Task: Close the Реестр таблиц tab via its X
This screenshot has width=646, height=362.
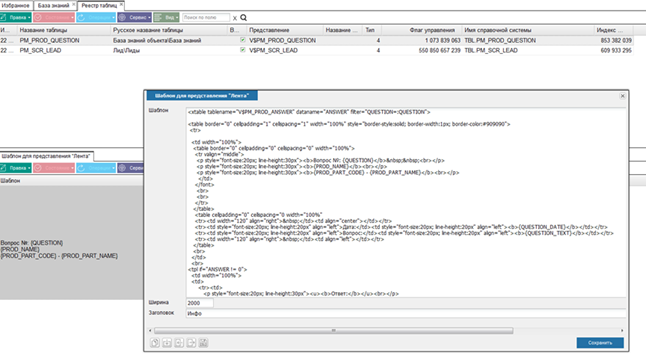Action: click(x=121, y=5)
